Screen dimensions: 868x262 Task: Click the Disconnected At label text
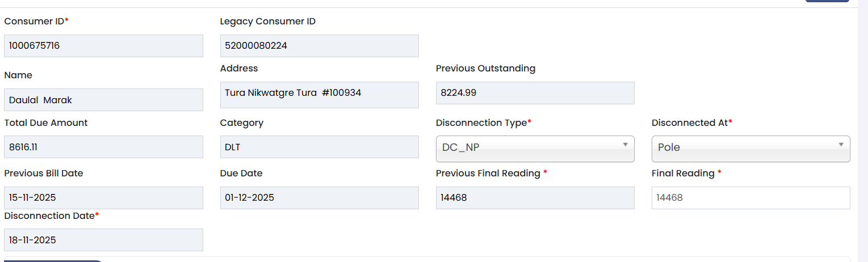[x=689, y=123]
